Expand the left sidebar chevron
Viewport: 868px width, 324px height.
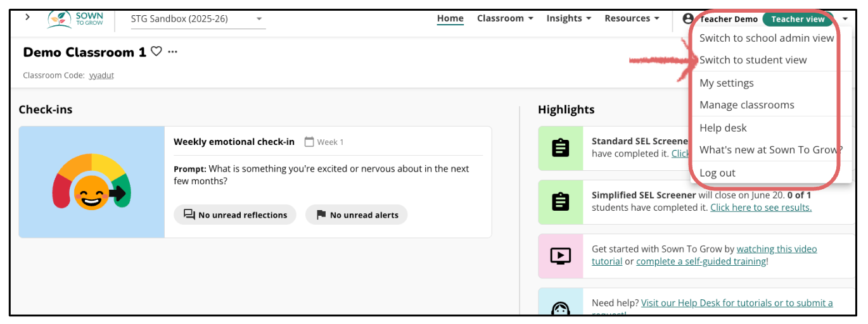pos(27,17)
